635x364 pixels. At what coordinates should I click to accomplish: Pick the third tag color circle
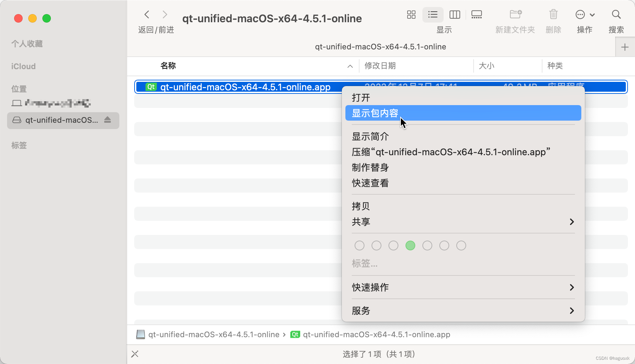393,245
